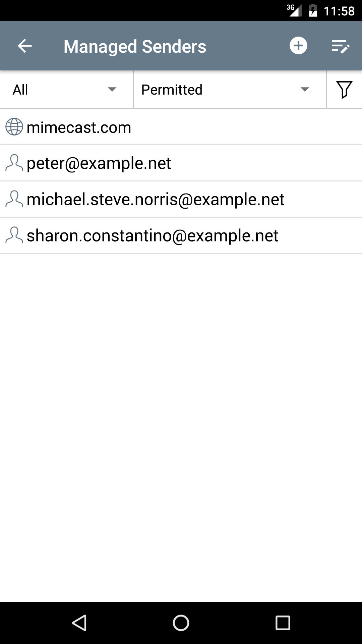Viewport: 362px width, 644px height.
Task: Select sharon.constantino@example.net sender
Action: pos(181,236)
